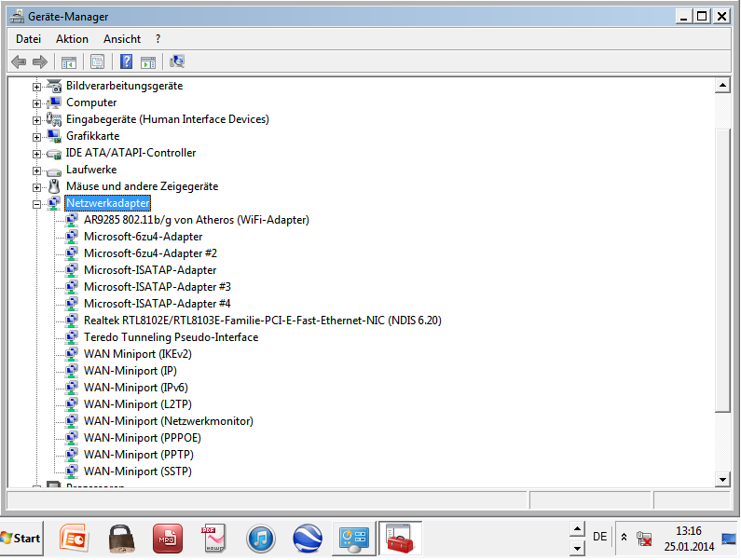Image resolution: width=741 pixels, height=560 pixels.
Task: Select WAN-Miniport (IPv6)
Action: (x=136, y=388)
